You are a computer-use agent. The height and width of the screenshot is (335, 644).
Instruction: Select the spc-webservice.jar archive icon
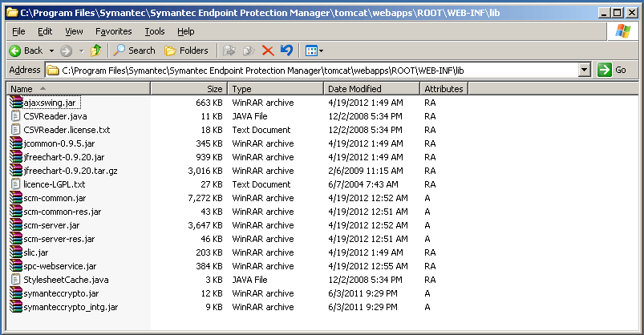coord(15,265)
